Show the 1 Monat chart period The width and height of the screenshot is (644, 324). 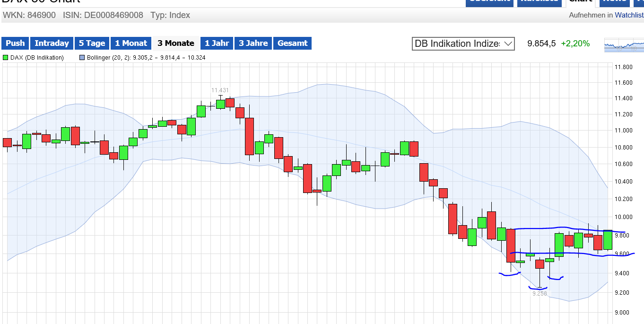131,43
